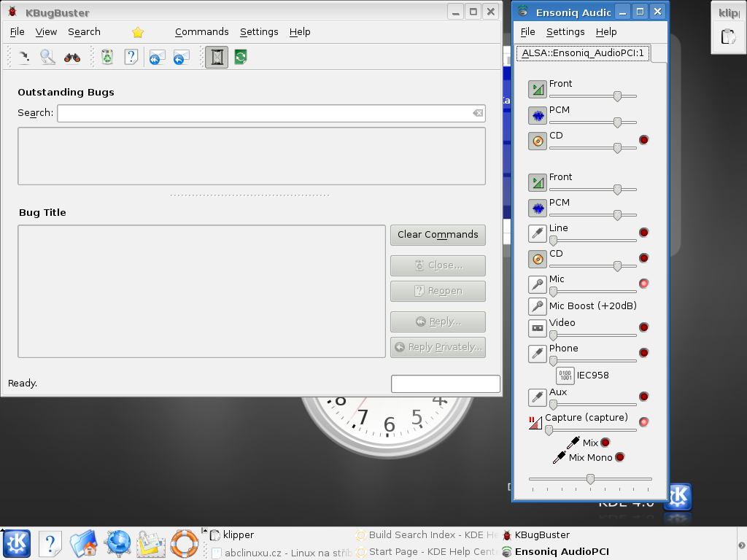
Task: Adjust the balance slider at mixer bottom
Action: 590,479
